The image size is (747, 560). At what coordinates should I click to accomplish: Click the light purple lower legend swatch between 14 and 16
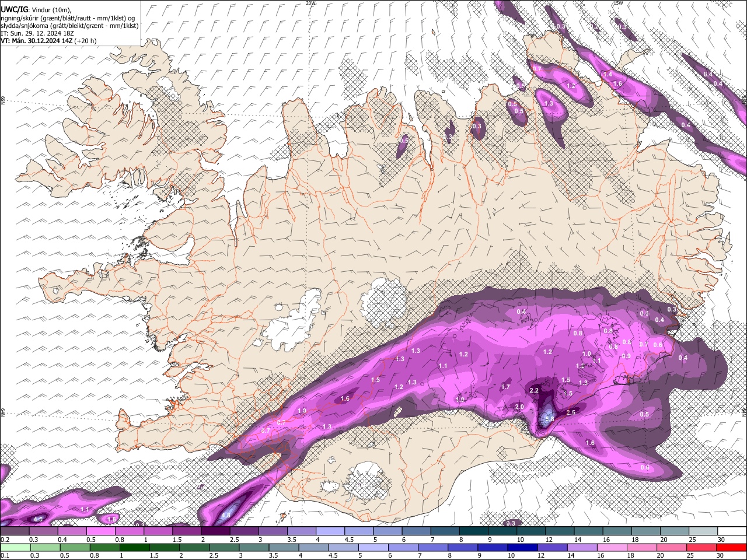tap(581, 548)
